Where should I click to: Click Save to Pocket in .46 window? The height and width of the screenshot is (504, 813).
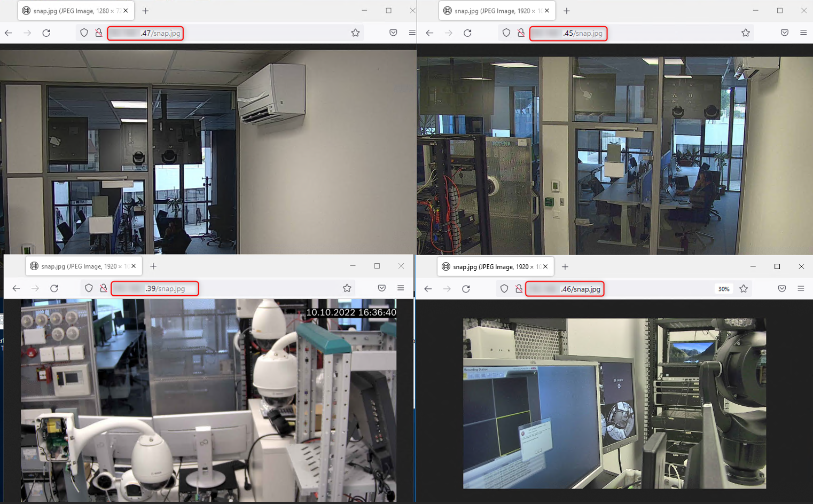(x=782, y=289)
